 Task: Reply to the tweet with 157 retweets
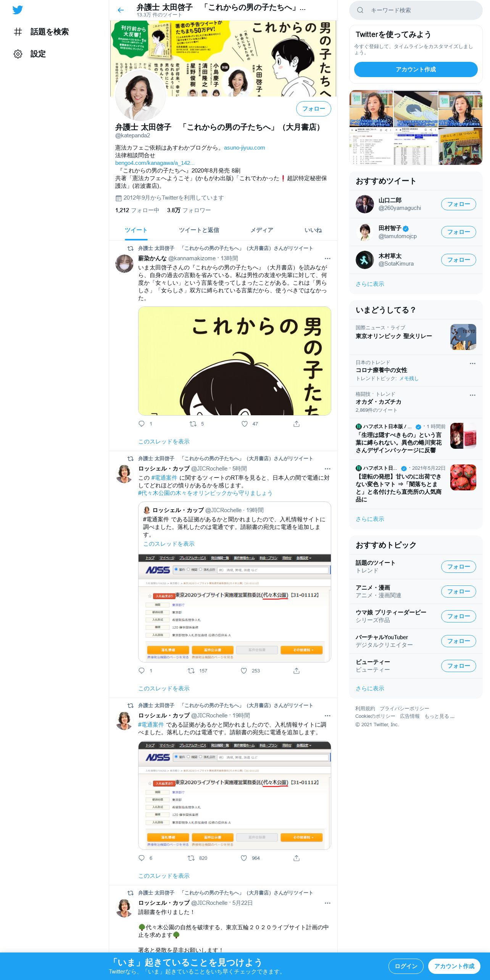(142, 671)
